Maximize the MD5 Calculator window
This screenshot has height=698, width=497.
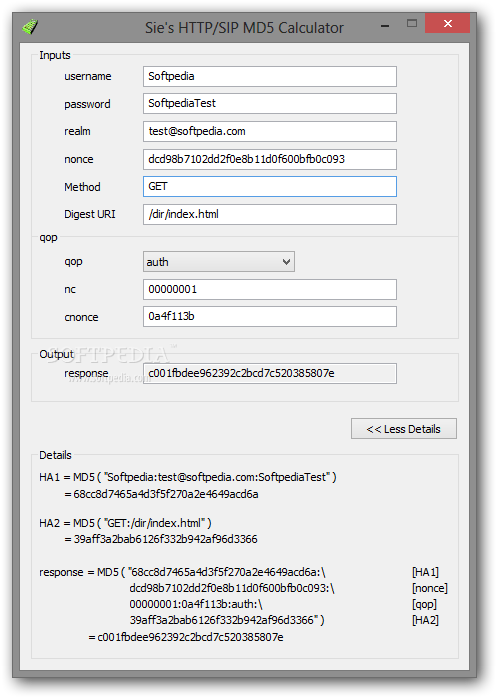tap(412, 24)
